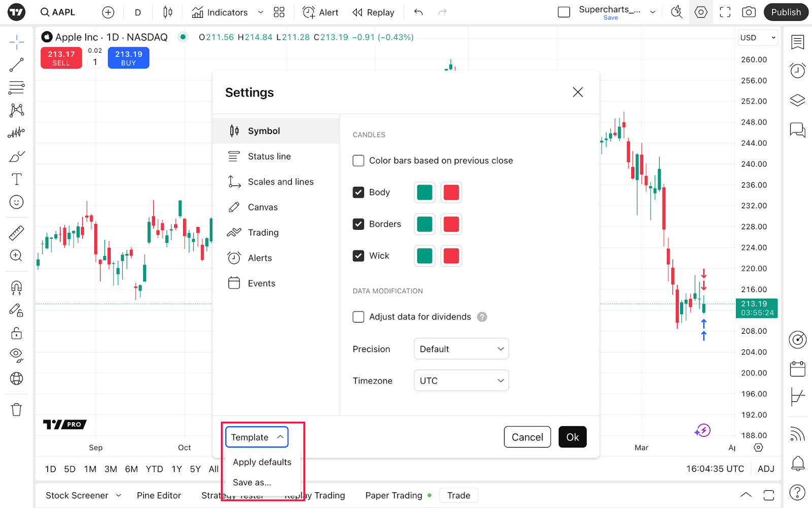Open the help center question icon

(x=798, y=492)
